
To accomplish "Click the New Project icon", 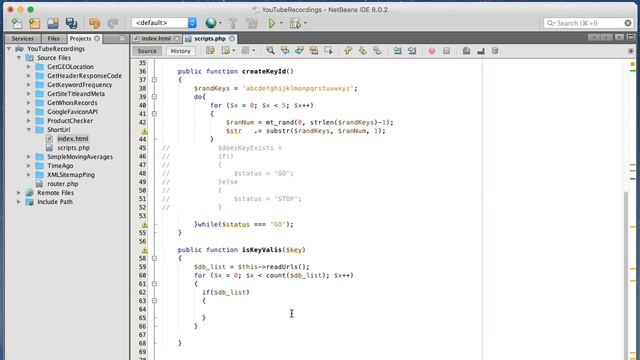I will pos(35,23).
